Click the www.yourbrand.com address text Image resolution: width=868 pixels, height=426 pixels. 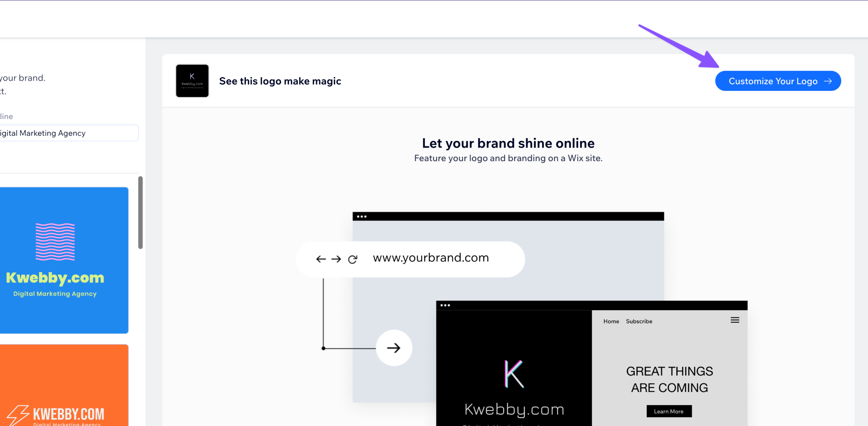click(x=431, y=258)
